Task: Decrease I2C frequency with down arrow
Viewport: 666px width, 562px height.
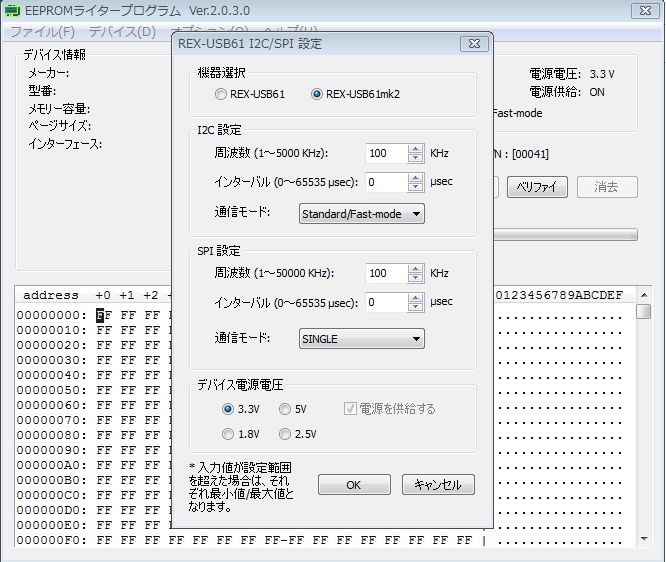Action: click(x=415, y=158)
